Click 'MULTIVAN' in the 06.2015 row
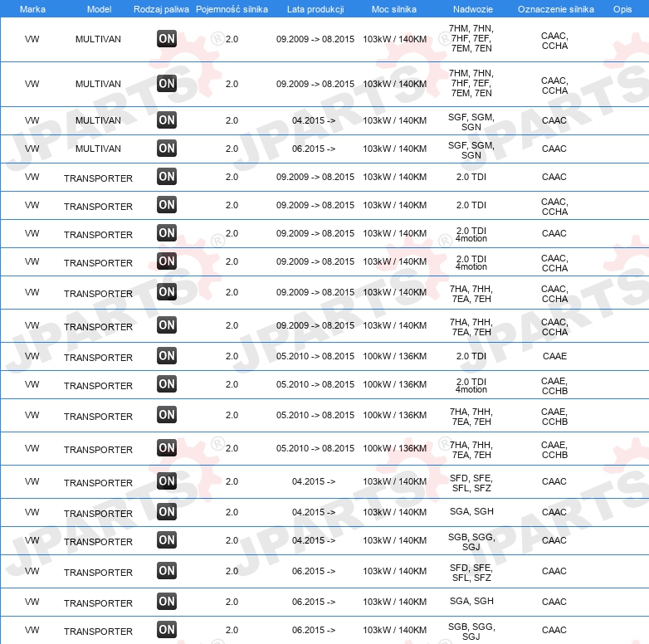649x644 pixels. (98, 149)
